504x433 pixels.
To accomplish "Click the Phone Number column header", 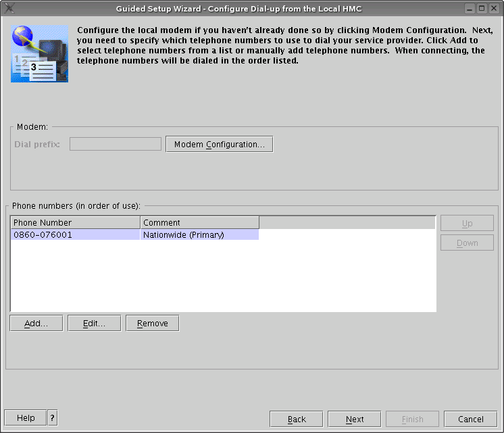I will 76,222.
